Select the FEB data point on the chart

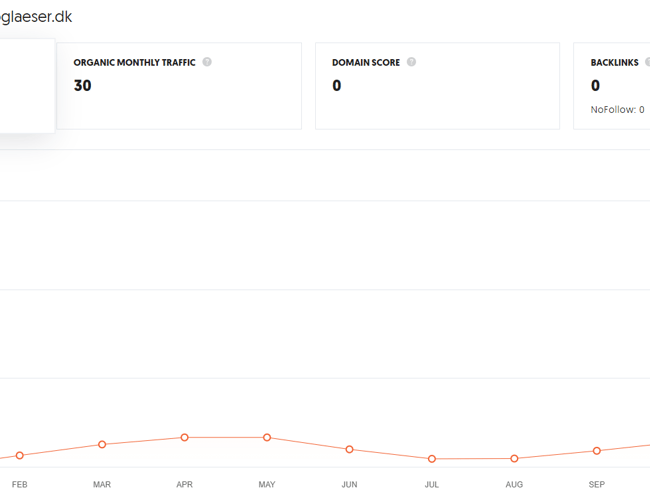tap(20, 456)
